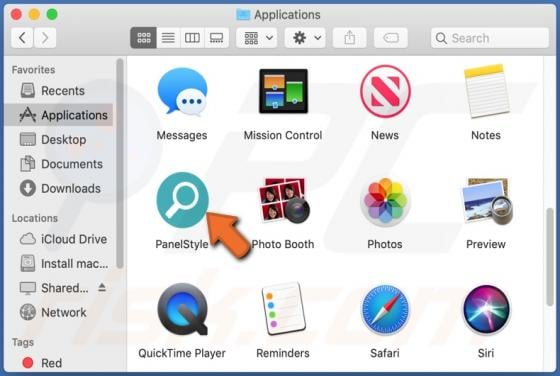Open Desktop in the sidebar
Screen dimensions: 560x376
point(59,139)
